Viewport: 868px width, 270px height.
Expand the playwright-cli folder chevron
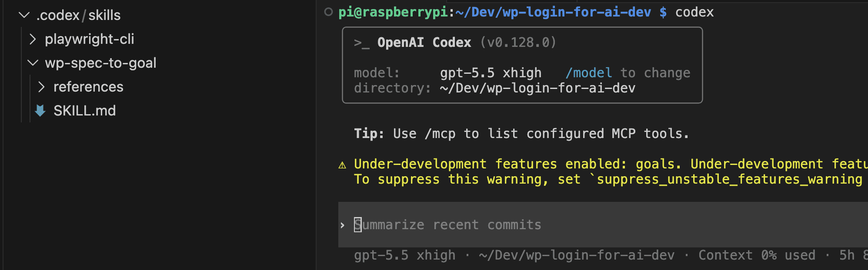(33, 40)
